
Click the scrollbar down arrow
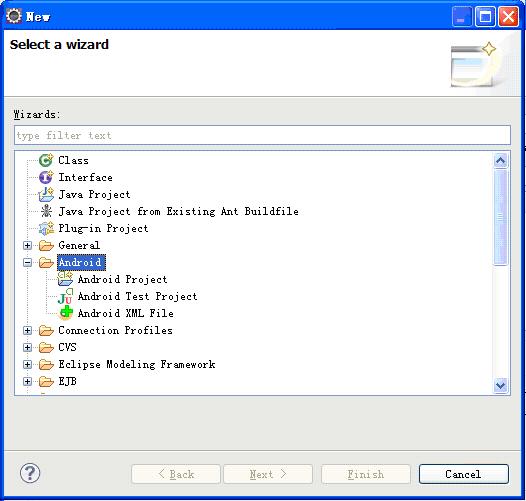[x=501, y=385]
